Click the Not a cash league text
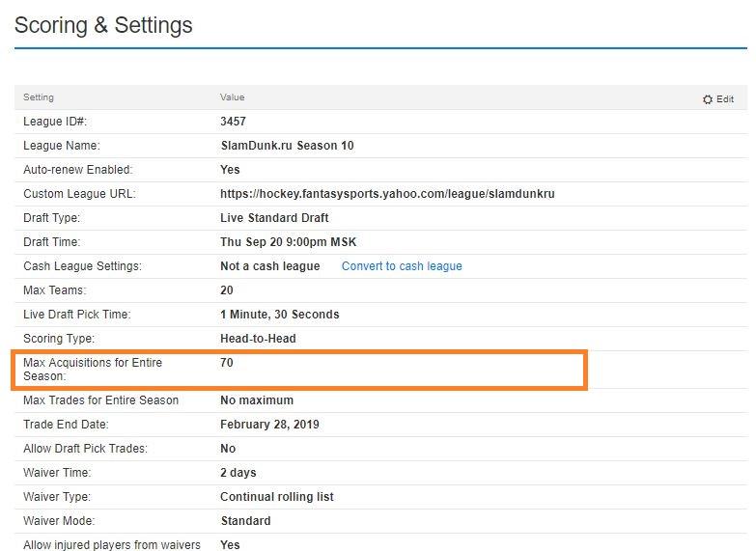This screenshot has height=551, width=756. 269,266
